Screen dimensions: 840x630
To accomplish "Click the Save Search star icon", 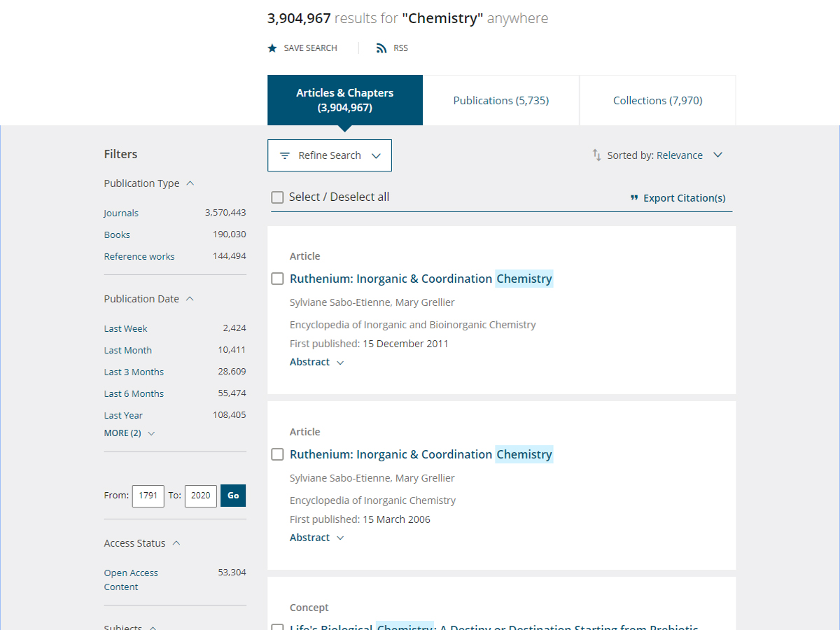I will 272,48.
